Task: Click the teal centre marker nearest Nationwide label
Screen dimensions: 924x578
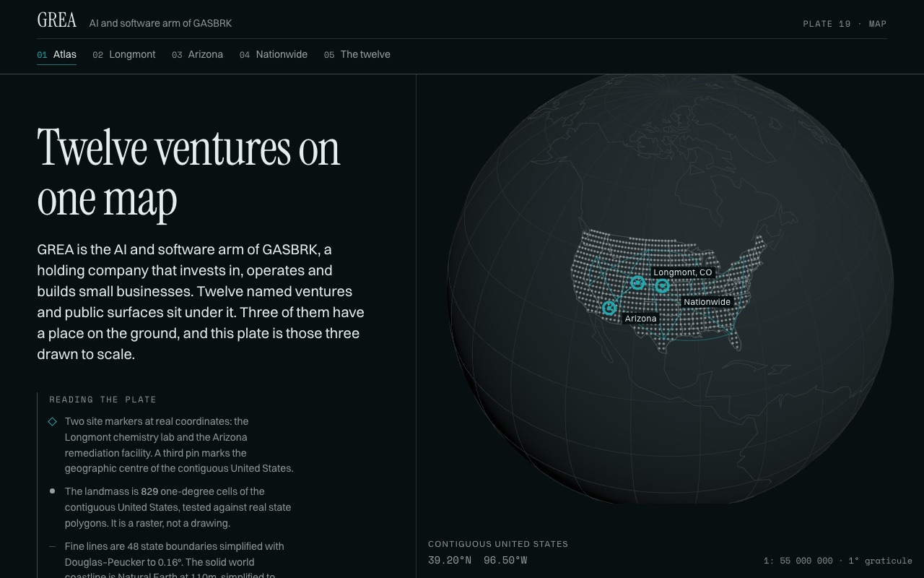Action: (x=662, y=286)
